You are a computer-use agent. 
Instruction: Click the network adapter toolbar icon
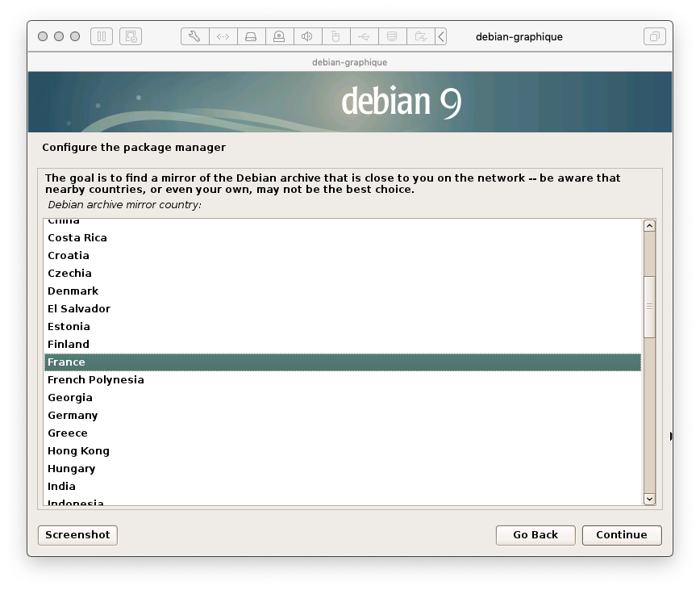[223, 36]
